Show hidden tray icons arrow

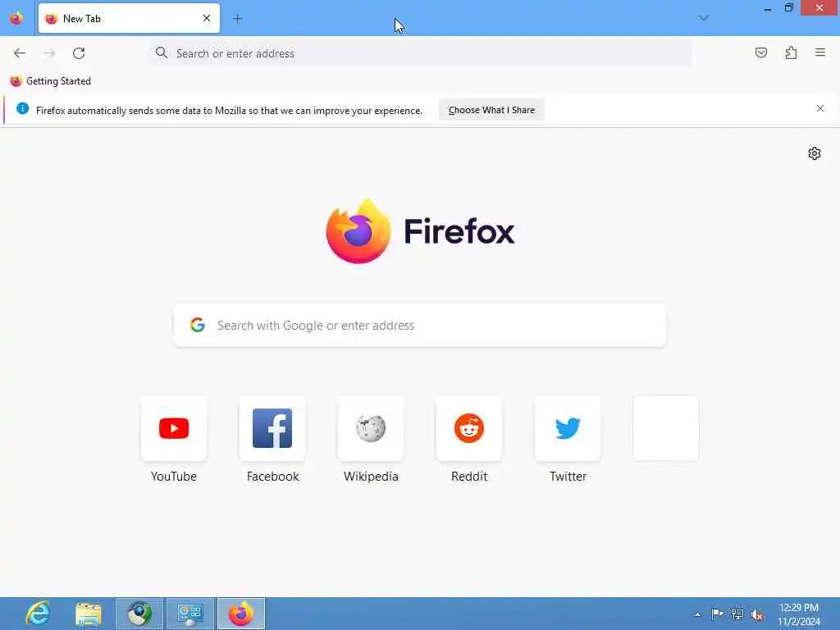[697, 614]
